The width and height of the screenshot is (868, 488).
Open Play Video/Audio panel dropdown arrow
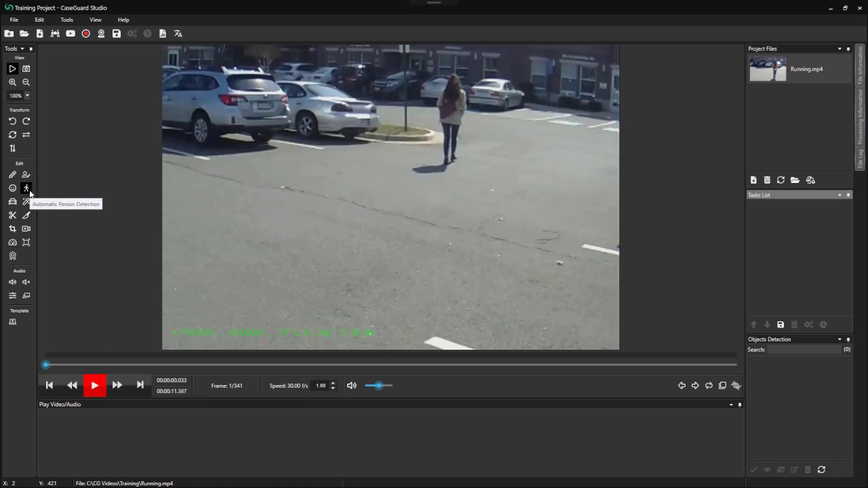[731, 405]
